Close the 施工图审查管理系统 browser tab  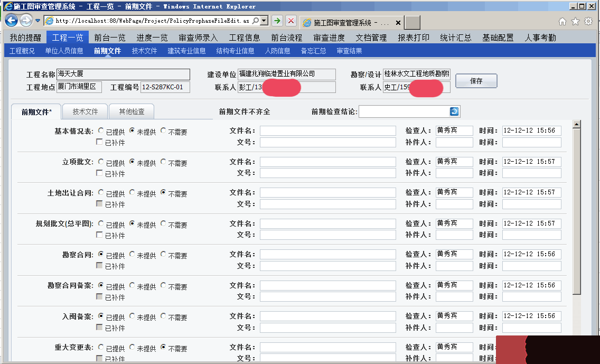pyautogui.click(x=398, y=23)
